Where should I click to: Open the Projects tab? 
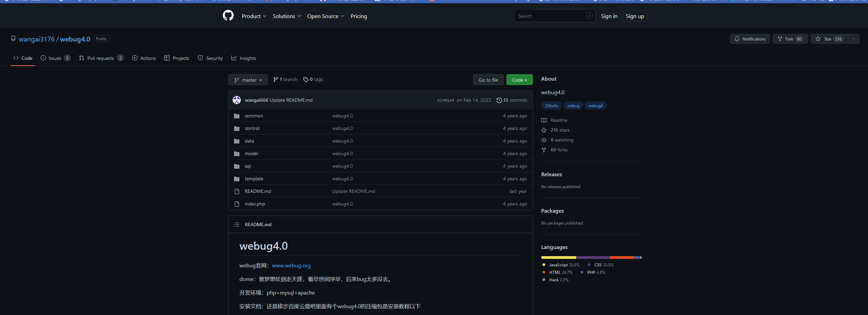pyautogui.click(x=177, y=58)
